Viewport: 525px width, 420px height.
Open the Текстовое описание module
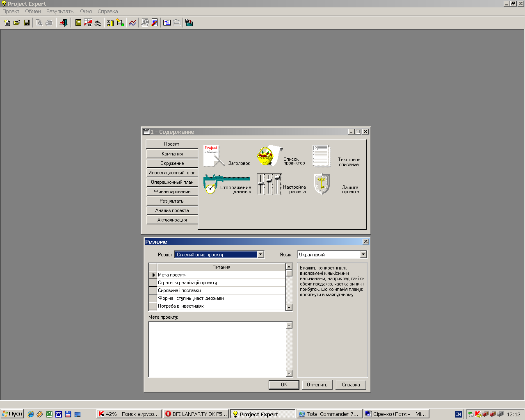pyautogui.click(x=336, y=156)
